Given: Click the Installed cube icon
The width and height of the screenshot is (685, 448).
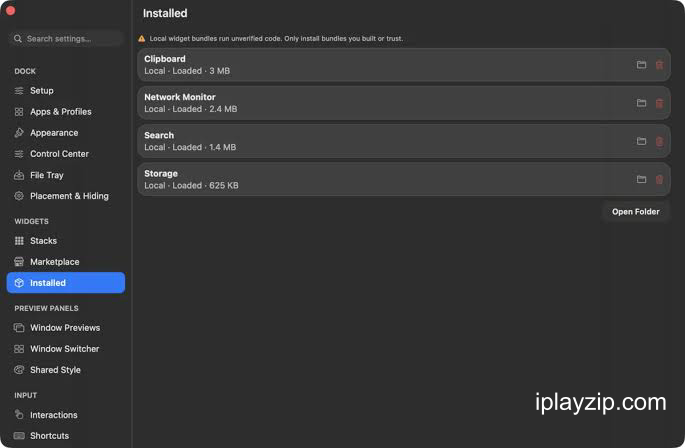Looking at the screenshot, I should 19,283.
